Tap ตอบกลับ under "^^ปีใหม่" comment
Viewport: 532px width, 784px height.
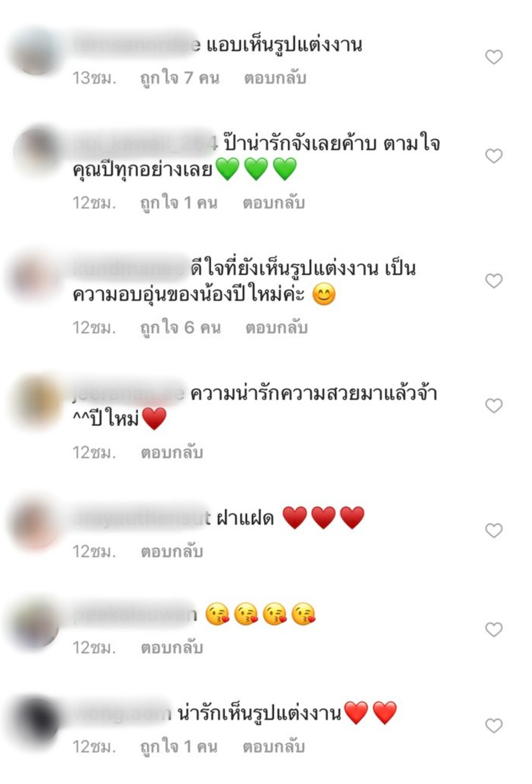[x=172, y=452]
